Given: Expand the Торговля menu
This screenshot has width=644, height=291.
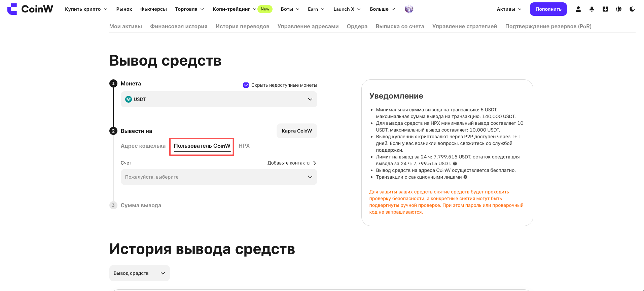Looking at the screenshot, I should tap(189, 9).
